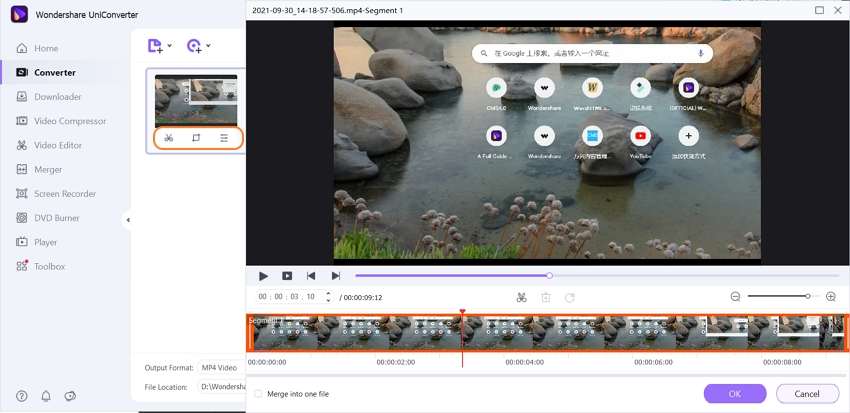Click the delete segment trash icon
This screenshot has height=413, width=850.
click(x=545, y=297)
